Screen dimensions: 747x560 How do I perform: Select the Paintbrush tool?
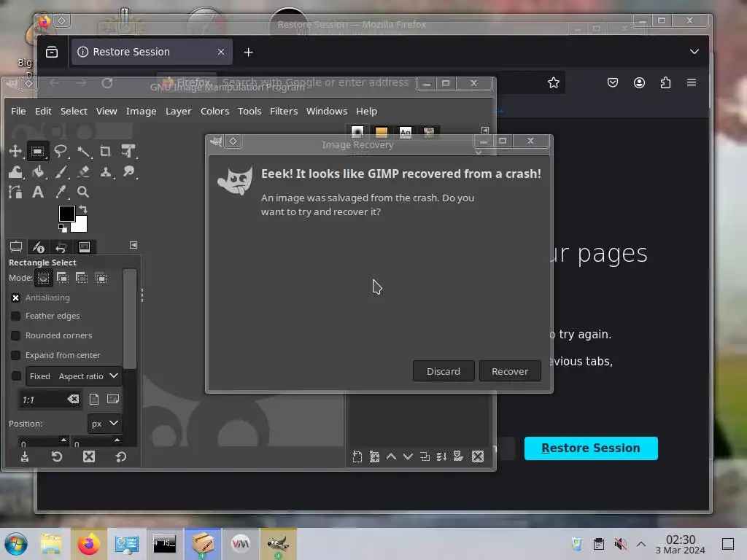(x=61, y=171)
